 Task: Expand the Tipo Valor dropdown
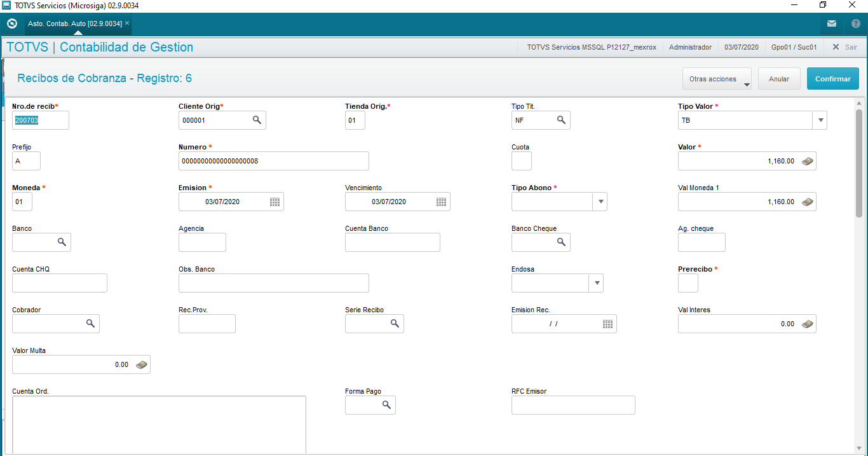tap(820, 120)
